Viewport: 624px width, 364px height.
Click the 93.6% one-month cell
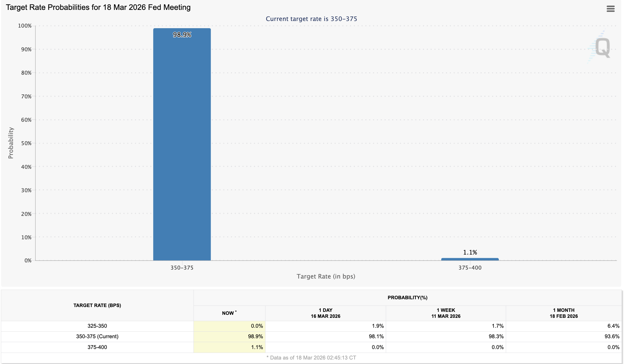[612, 336]
